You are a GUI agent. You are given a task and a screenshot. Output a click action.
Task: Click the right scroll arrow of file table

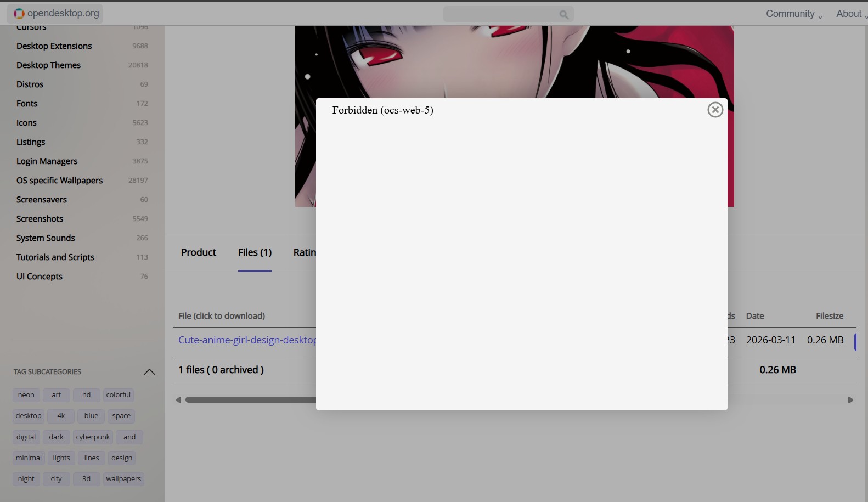pyautogui.click(x=850, y=400)
